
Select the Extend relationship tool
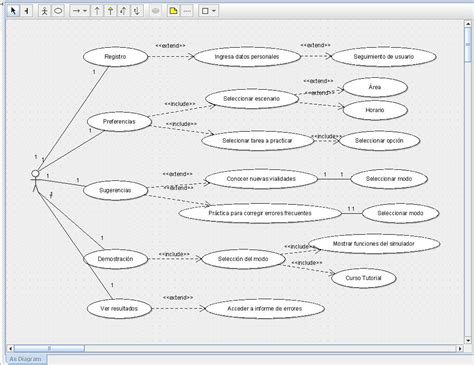click(x=124, y=11)
